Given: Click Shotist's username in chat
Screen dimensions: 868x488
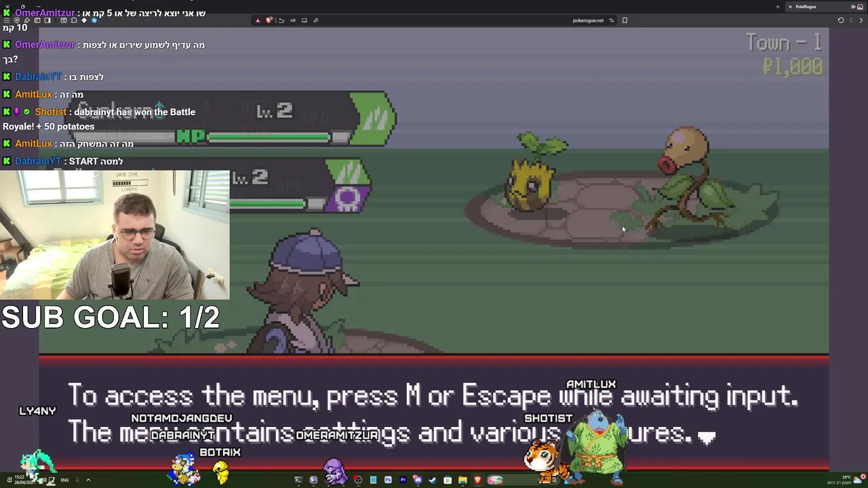Looking at the screenshot, I should pyautogui.click(x=51, y=112).
